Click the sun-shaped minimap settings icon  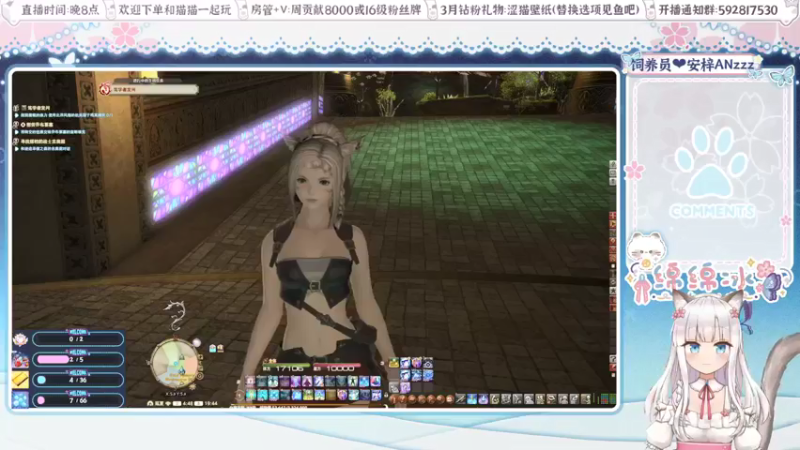tap(193, 387)
